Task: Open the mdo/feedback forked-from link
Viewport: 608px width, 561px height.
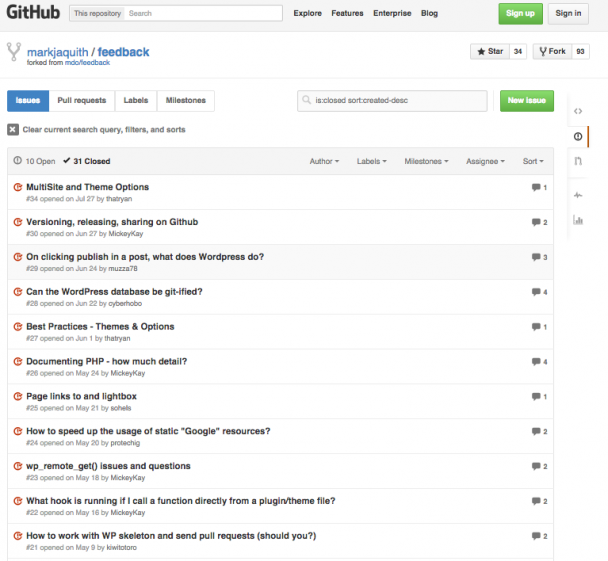Action: point(87,63)
